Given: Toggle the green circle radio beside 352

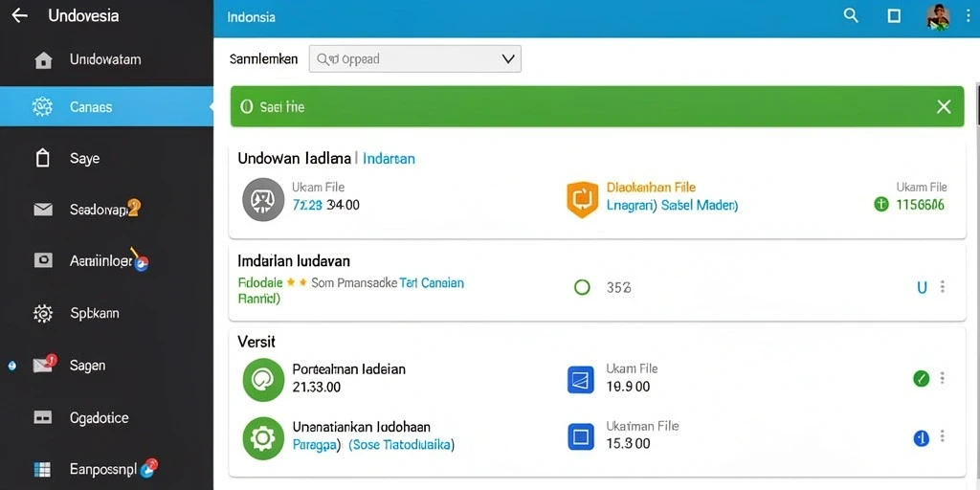Looking at the screenshot, I should click(582, 287).
